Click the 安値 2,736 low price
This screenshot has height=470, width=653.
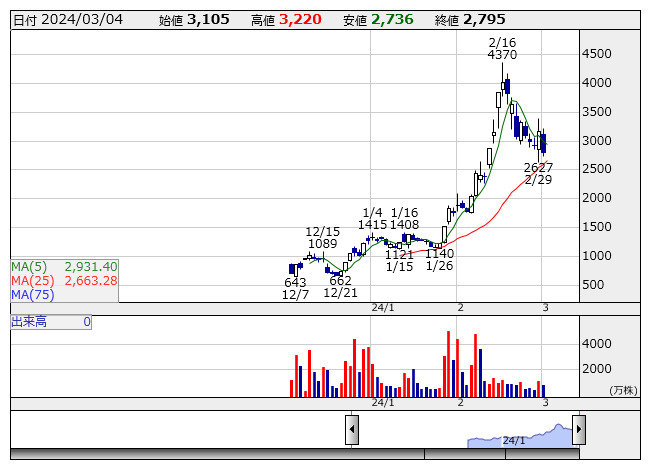[x=377, y=20]
